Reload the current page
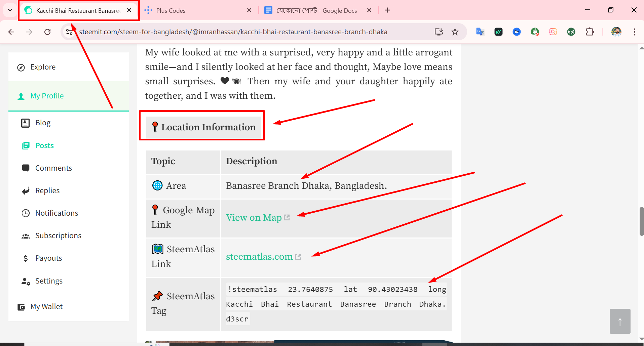Screen dimensions: 644x346 click(x=47, y=32)
